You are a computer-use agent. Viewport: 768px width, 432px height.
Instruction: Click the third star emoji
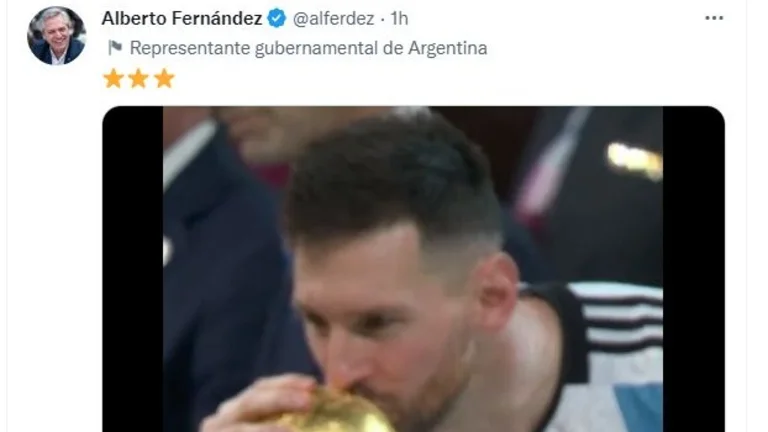(x=164, y=78)
